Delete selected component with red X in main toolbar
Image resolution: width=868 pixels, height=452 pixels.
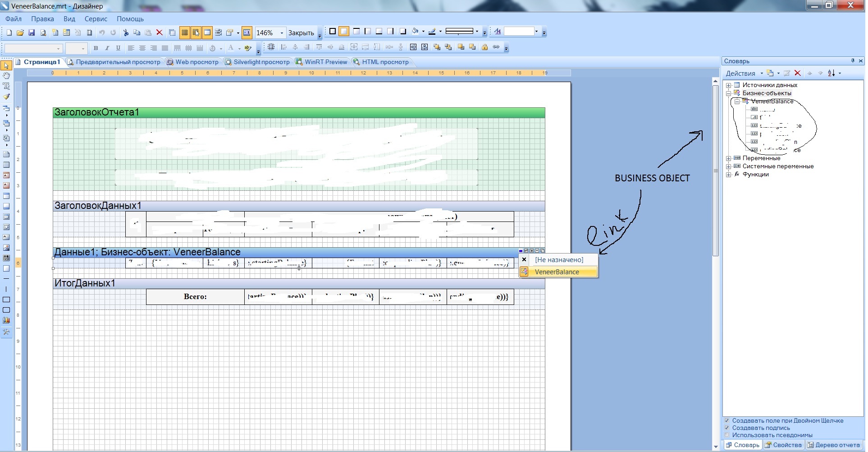click(159, 32)
